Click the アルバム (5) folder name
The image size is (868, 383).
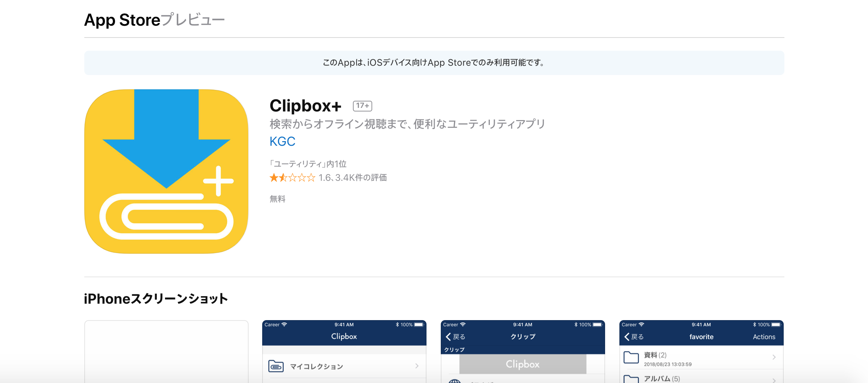[x=662, y=379]
